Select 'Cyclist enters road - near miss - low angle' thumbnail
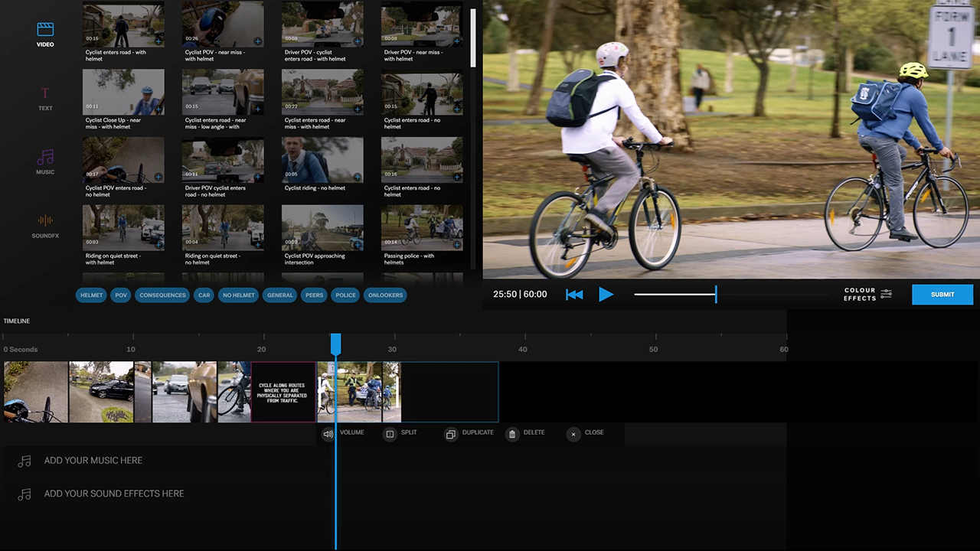The image size is (980, 551). coord(223,93)
